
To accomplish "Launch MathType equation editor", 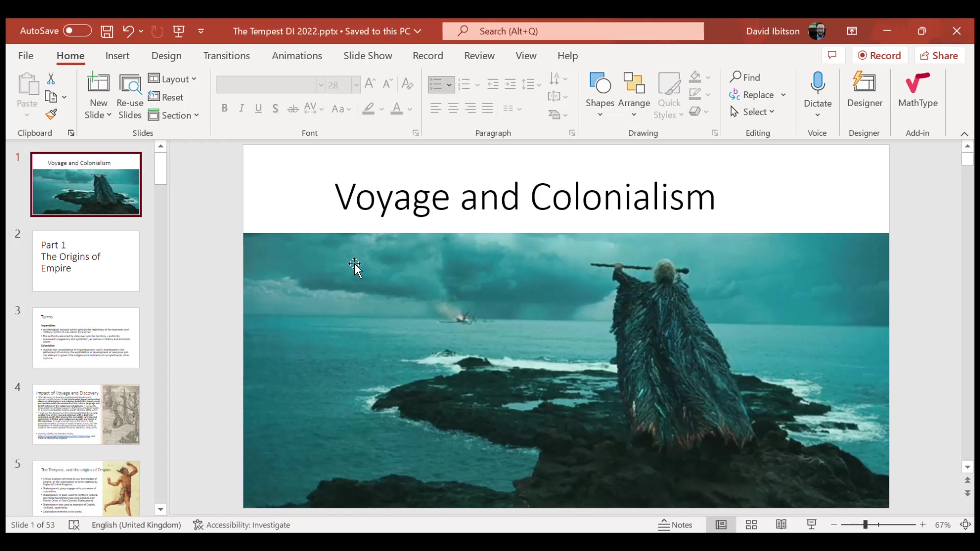I will click(918, 89).
